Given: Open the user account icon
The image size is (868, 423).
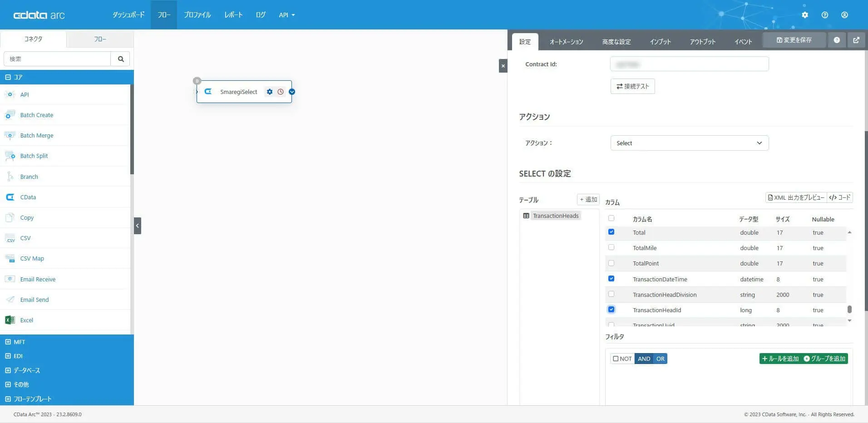Looking at the screenshot, I should [x=844, y=15].
